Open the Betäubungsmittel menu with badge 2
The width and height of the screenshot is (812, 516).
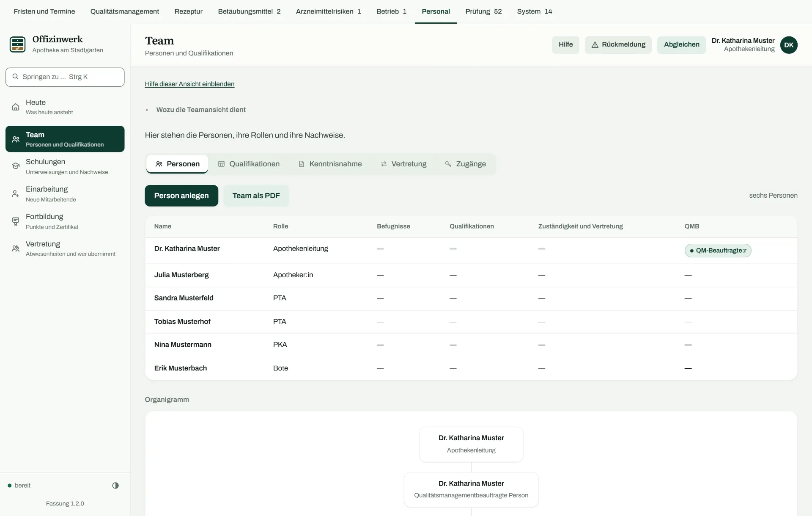tap(249, 11)
